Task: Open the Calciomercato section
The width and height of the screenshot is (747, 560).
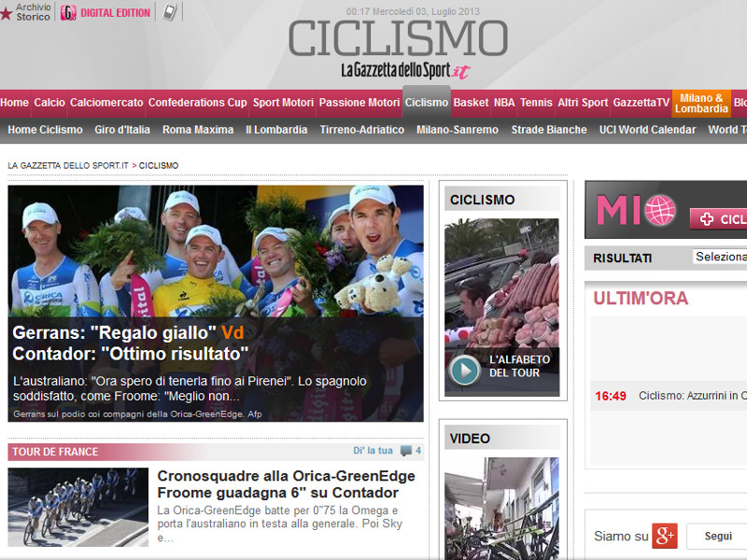Action: [106, 103]
